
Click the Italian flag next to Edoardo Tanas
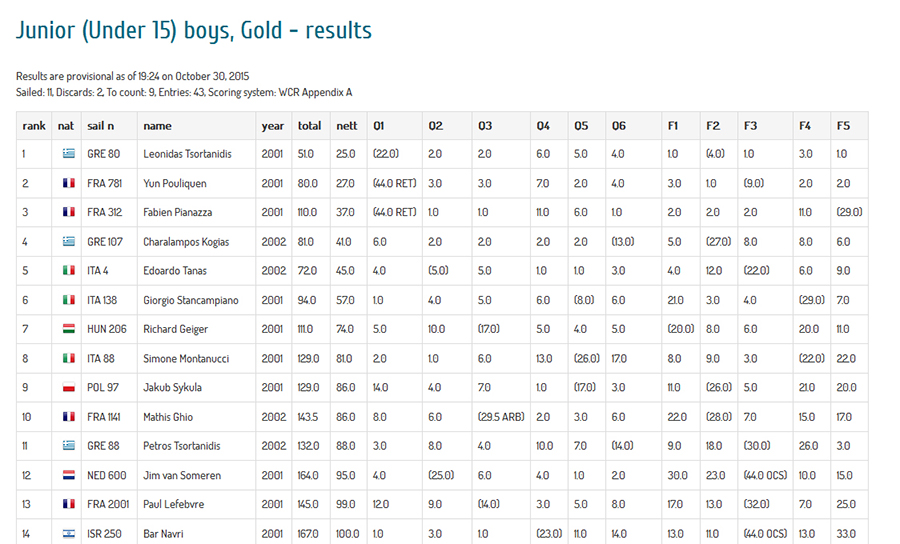point(67,271)
